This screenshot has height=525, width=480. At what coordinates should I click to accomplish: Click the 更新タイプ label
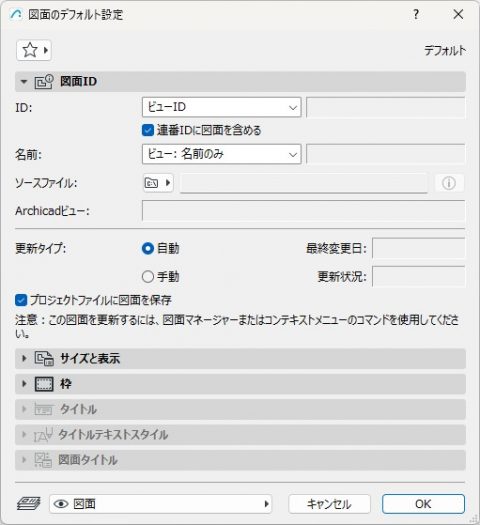click(x=41, y=248)
